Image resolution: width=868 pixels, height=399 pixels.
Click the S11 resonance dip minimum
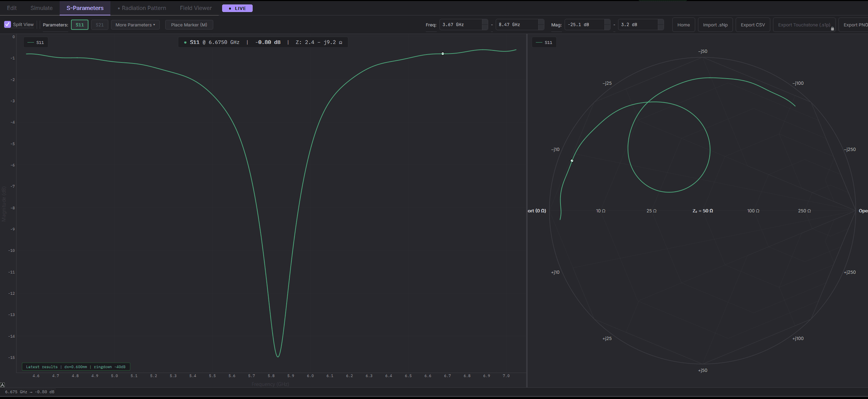pyautogui.click(x=278, y=357)
